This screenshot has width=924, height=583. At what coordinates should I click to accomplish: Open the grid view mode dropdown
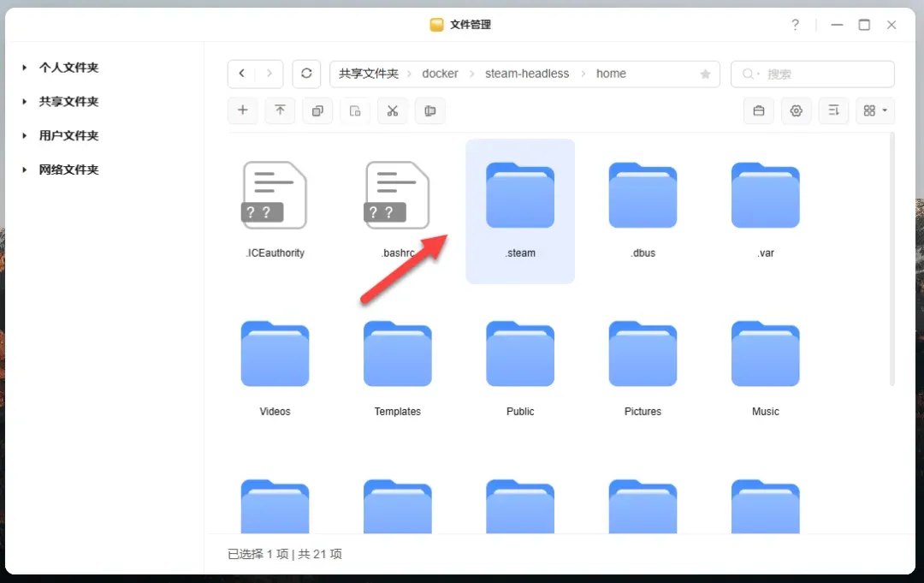click(x=874, y=110)
